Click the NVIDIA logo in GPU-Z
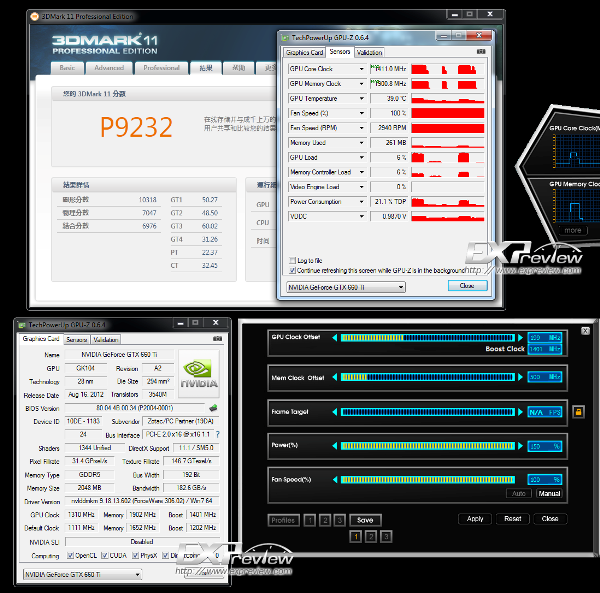600x593 pixels. coord(199,374)
